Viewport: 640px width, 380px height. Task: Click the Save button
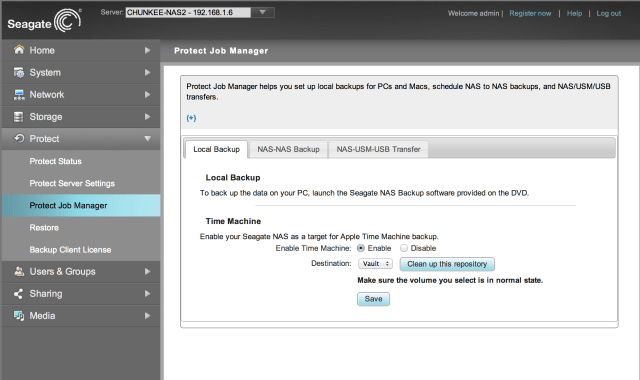click(373, 299)
